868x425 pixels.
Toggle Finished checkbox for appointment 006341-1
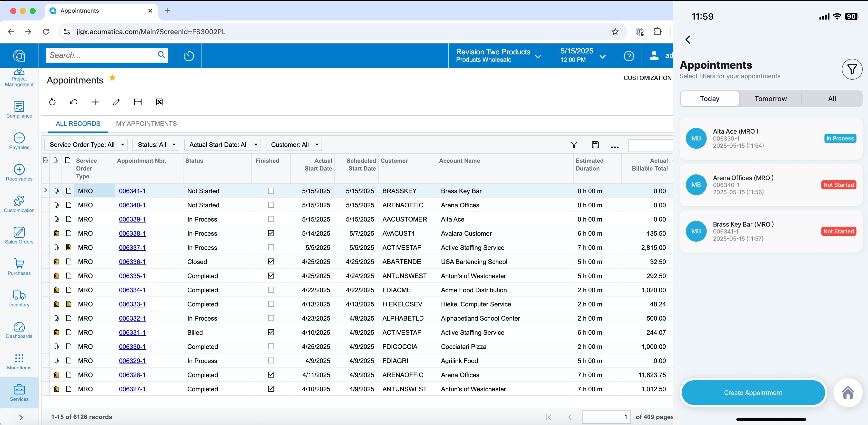tap(271, 191)
